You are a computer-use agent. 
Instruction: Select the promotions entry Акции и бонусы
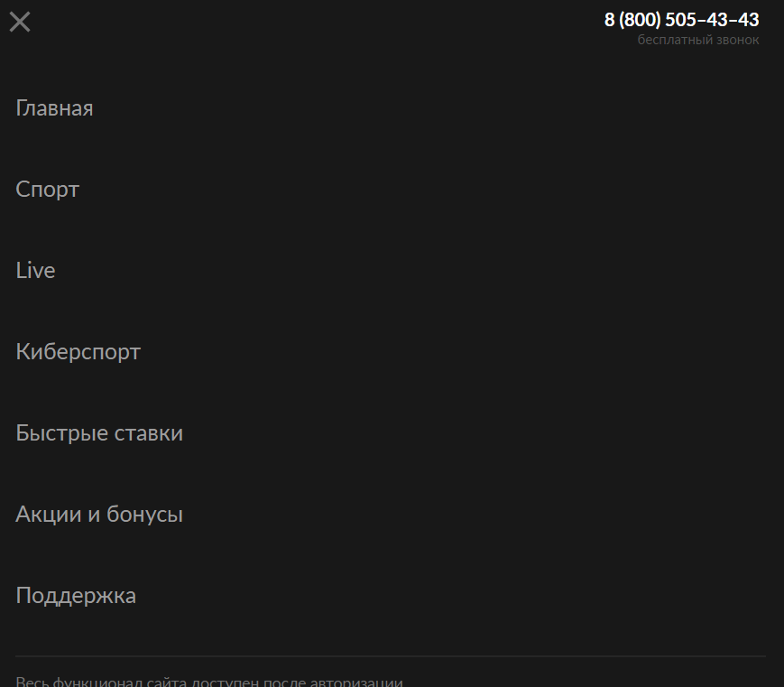(x=99, y=515)
